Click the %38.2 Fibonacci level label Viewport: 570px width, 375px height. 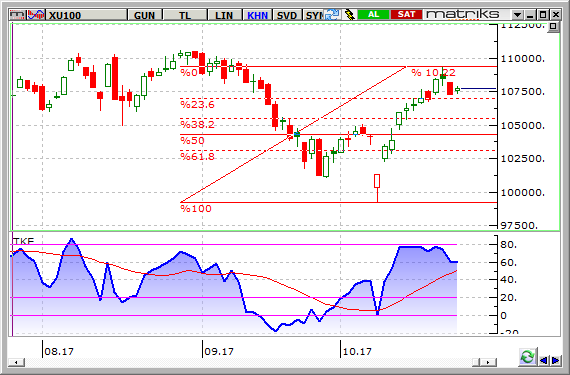(197, 125)
